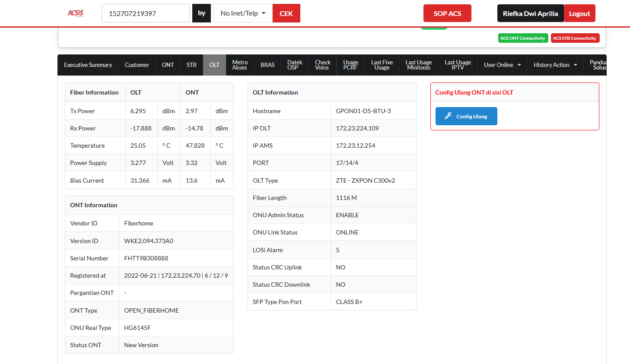Select ONT Temperature value 47.828
The width and height of the screenshot is (630, 364).
point(195,146)
